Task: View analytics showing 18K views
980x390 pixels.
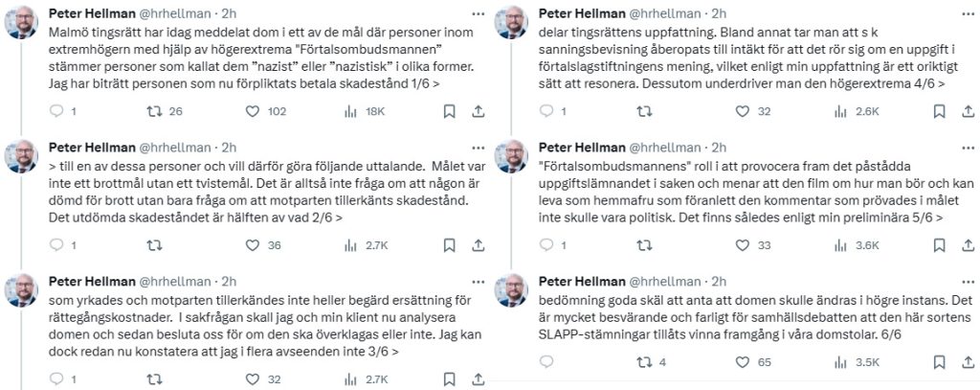Action: [x=351, y=111]
